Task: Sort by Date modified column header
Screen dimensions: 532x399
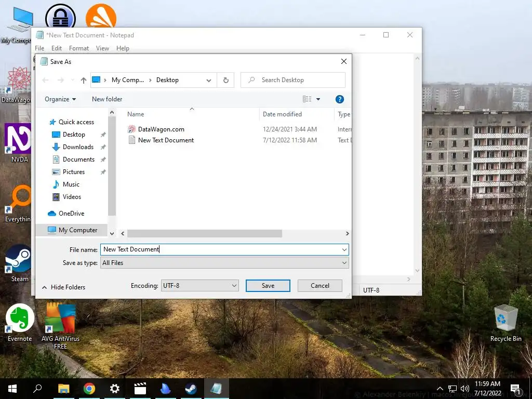Action: coord(282,114)
